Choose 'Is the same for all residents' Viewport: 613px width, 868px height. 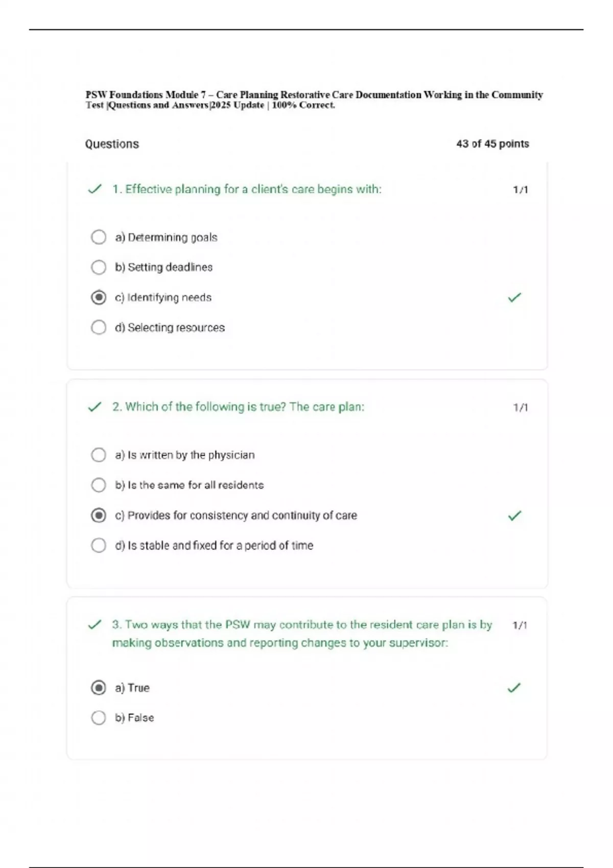pyautogui.click(x=99, y=485)
